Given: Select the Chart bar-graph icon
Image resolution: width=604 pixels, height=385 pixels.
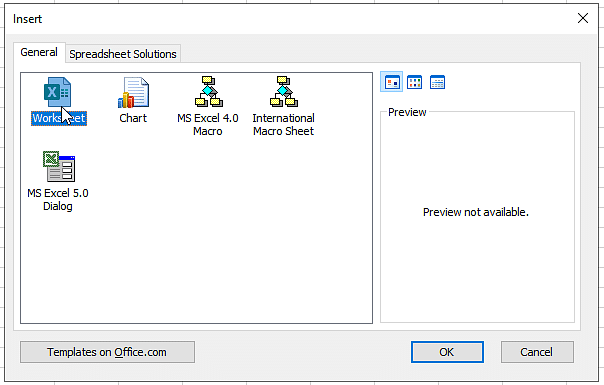Looking at the screenshot, I should [x=133, y=92].
